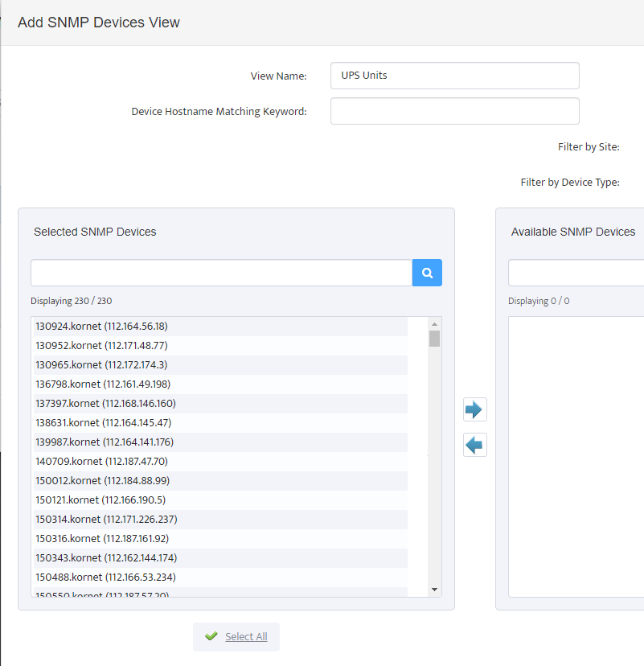Focus the View Name input field
The image size is (644, 666).
pyautogui.click(x=455, y=76)
